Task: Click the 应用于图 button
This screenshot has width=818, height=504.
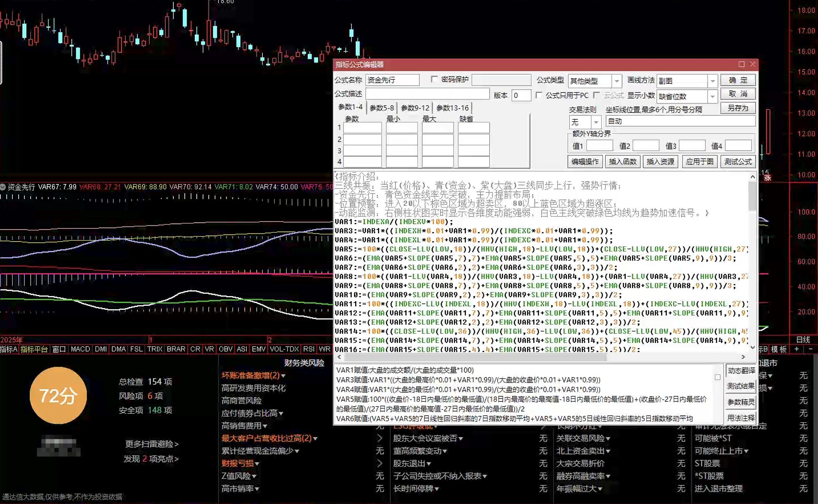Action: click(700, 161)
